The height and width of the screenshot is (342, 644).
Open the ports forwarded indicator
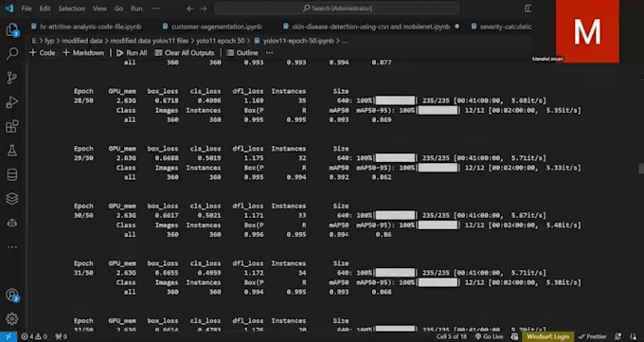point(61,336)
